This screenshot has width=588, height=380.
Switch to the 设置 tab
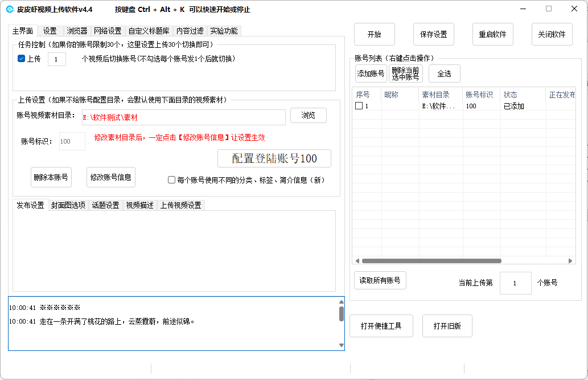50,31
